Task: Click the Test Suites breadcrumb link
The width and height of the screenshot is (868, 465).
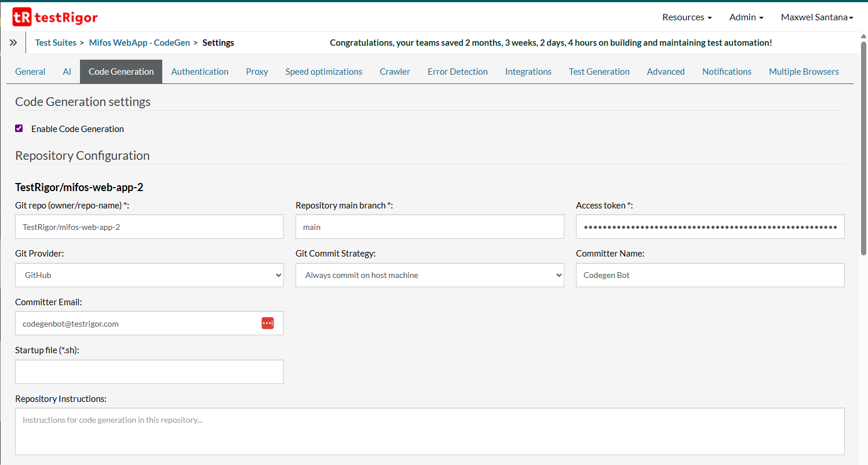Action: pos(56,43)
